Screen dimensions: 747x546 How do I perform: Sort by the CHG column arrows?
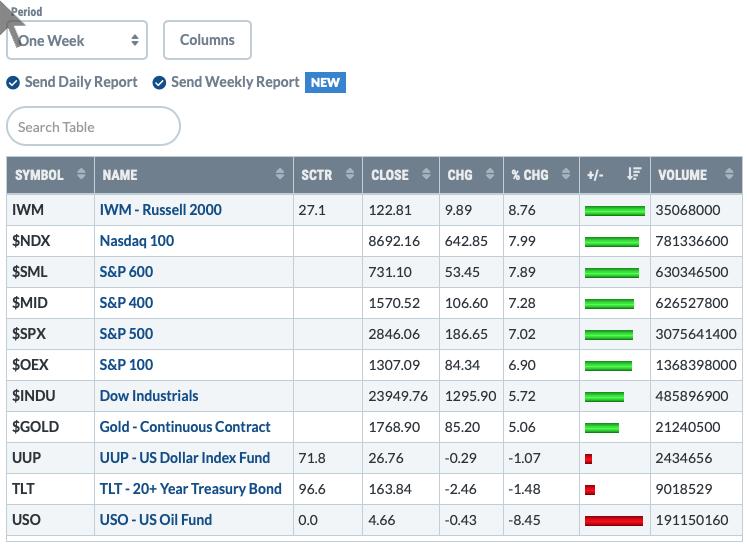pos(490,174)
